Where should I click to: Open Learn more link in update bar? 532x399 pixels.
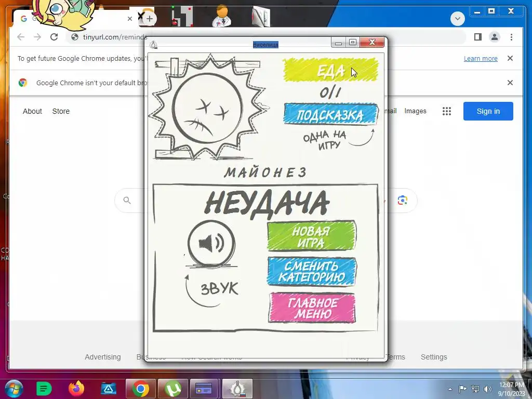coord(481,58)
